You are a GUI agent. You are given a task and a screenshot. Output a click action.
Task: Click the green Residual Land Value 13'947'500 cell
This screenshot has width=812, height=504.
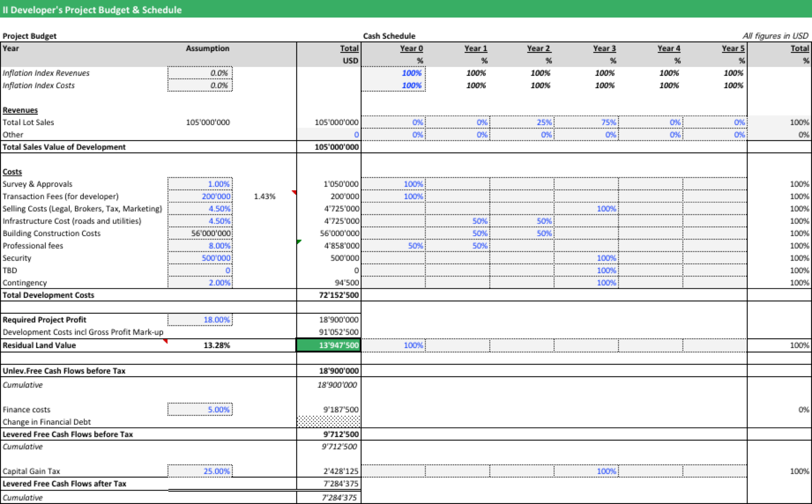pyautogui.click(x=328, y=345)
